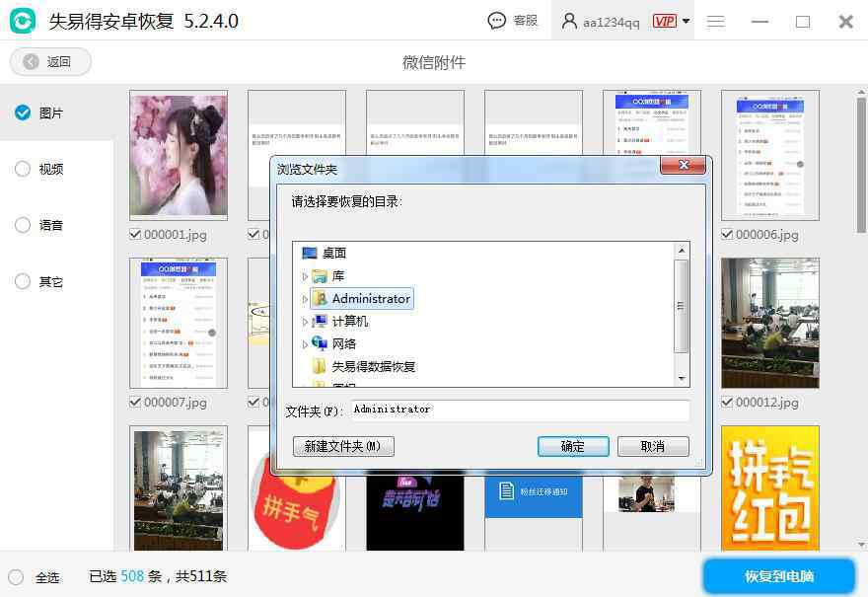
Task: Click folder tree scroll down arrow
Action: (x=682, y=378)
